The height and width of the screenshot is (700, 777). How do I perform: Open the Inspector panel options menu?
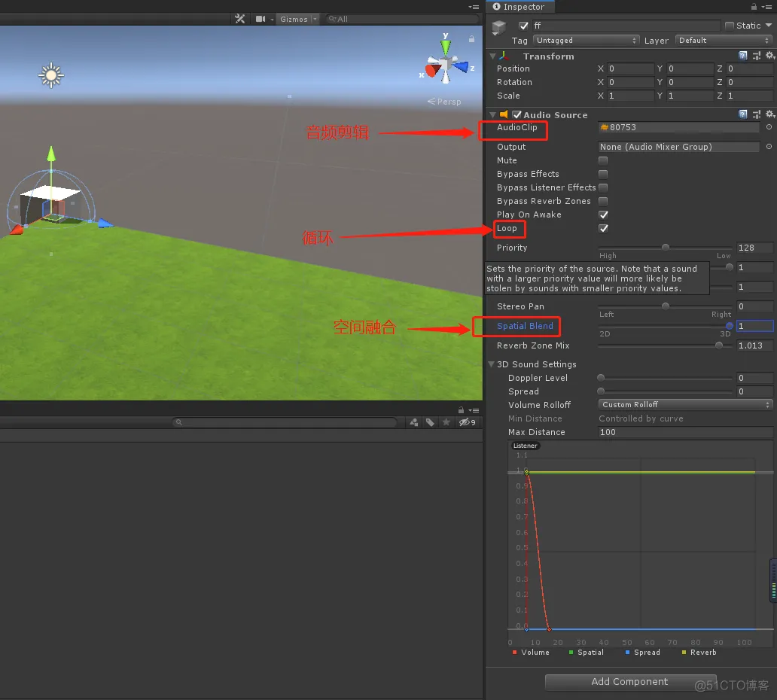(766, 7)
